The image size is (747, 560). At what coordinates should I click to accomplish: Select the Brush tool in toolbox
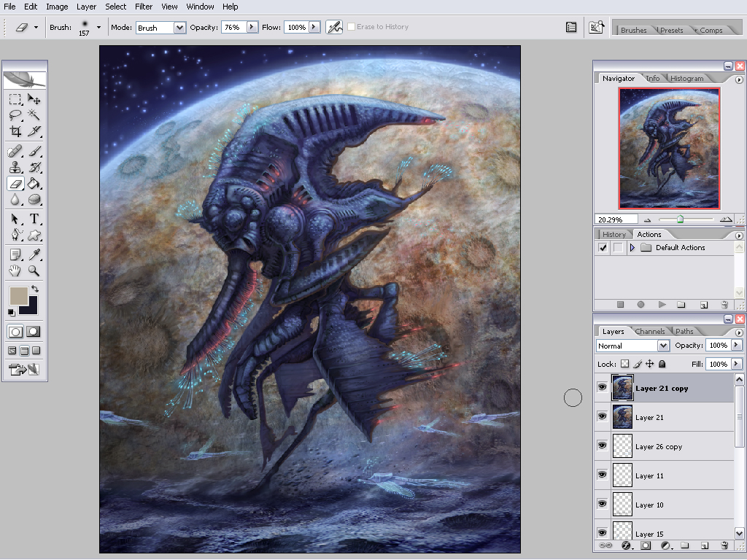(x=34, y=152)
